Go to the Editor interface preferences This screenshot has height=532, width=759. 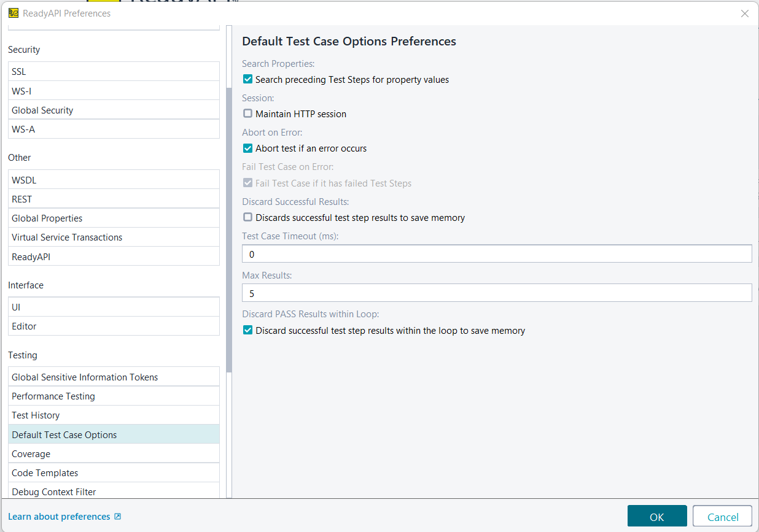114,326
